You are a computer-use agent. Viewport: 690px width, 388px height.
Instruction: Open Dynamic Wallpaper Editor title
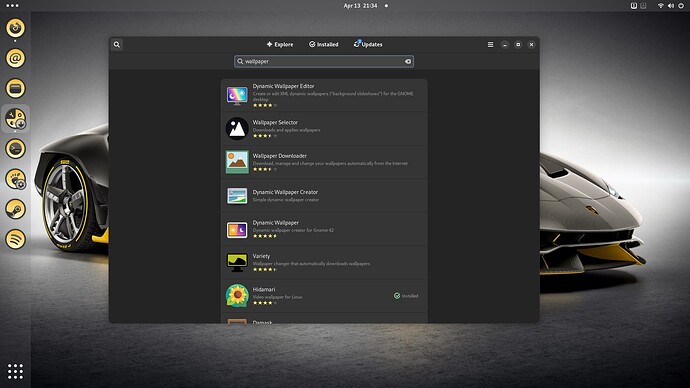[283, 86]
